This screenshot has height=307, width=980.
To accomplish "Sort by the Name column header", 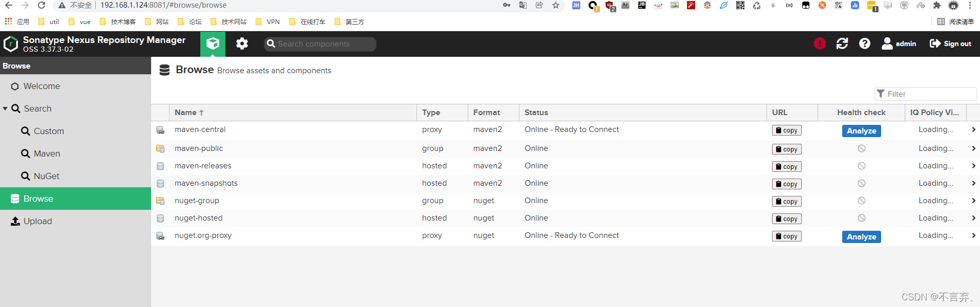I will point(293,113).
